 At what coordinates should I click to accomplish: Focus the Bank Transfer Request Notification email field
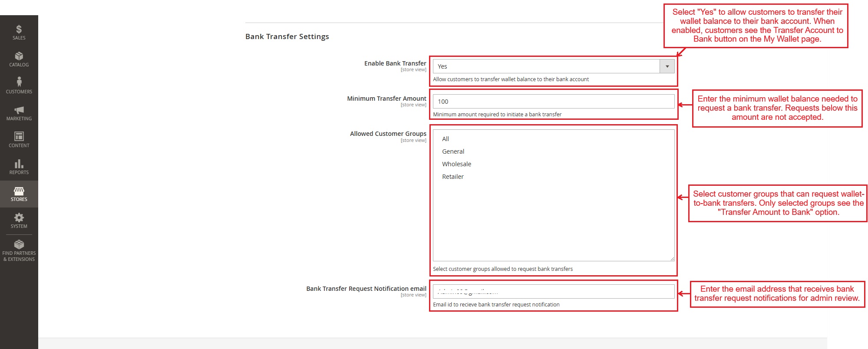click(x=553, y=292)
